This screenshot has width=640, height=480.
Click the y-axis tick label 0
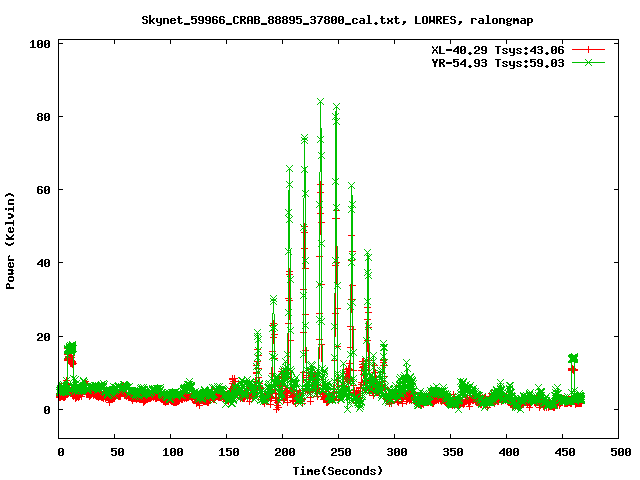pos(47,410)
